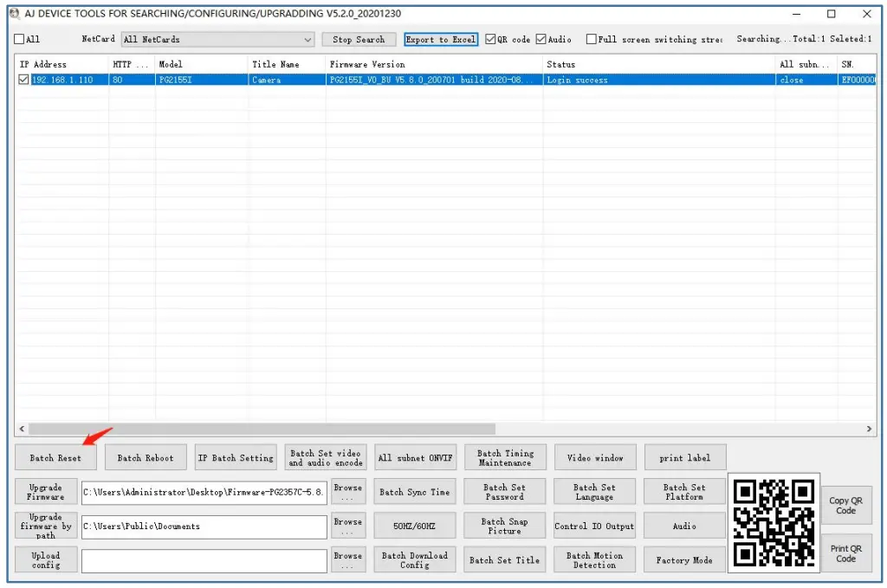Click Print QR Code button
Viewport: 887px width, 588px height.
point(846,553)
